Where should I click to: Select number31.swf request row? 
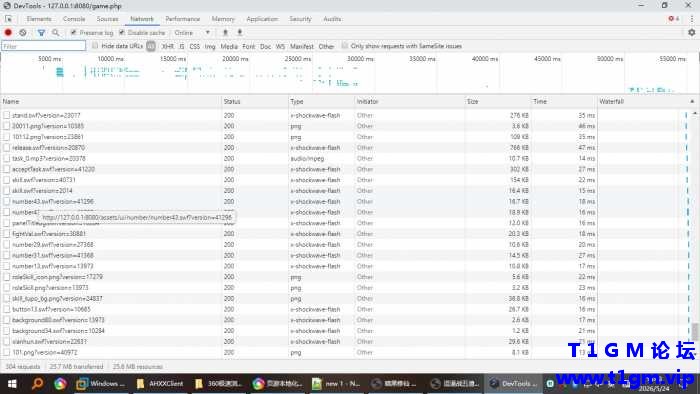[x=346, y=255]
